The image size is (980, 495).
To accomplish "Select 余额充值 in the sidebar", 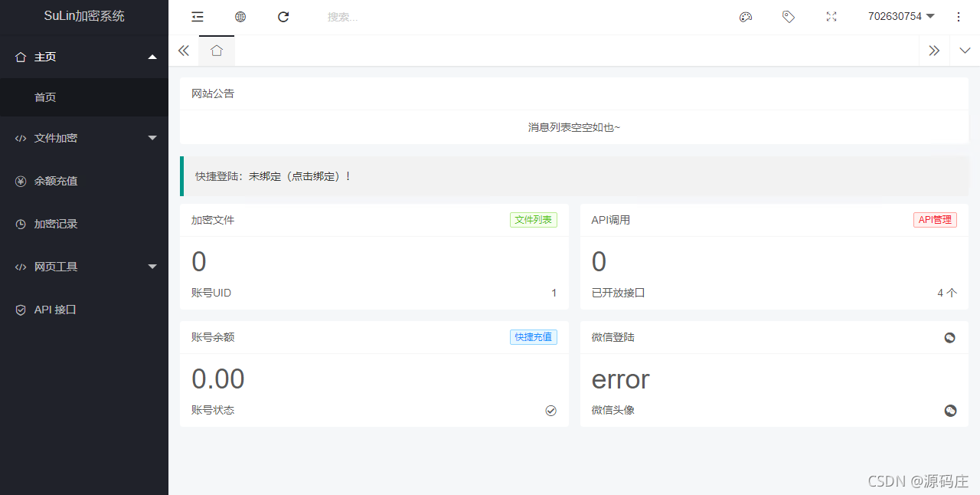I will tap(84, 181).
